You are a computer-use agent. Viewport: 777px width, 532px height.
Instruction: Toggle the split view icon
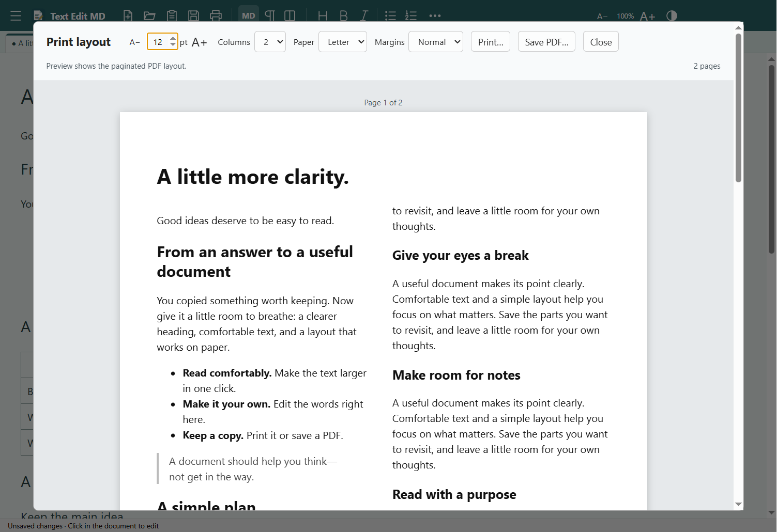pos(290,16)
